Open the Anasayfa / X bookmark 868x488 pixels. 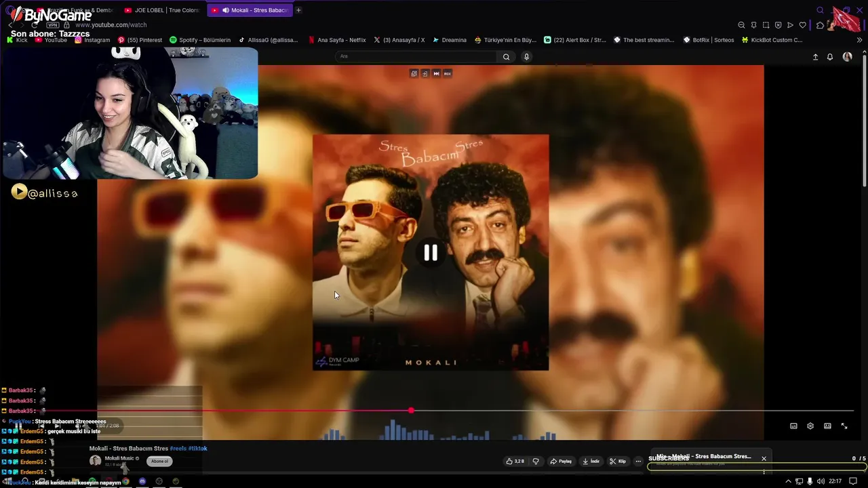pos(399,40)
